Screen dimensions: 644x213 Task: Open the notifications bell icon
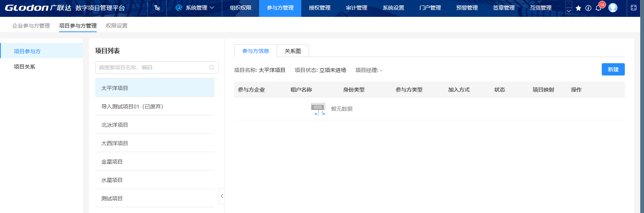pyautogui.click(x=598, y=8)
